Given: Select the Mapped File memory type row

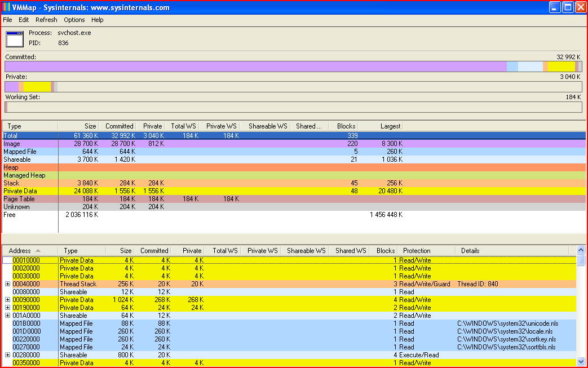Looking at the screenshot, I should click(x=294, y=152).
